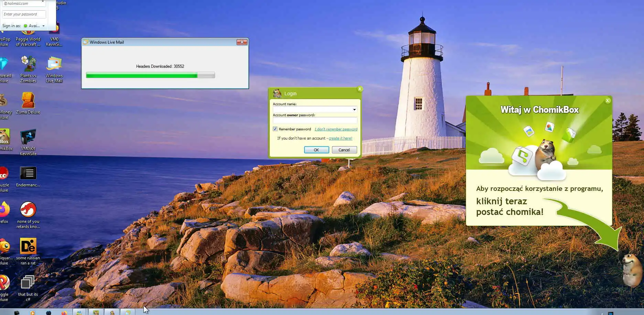Close the Witaj w ChomikBox popup
Screen dimensions: 644x315
tap(608, 101)
